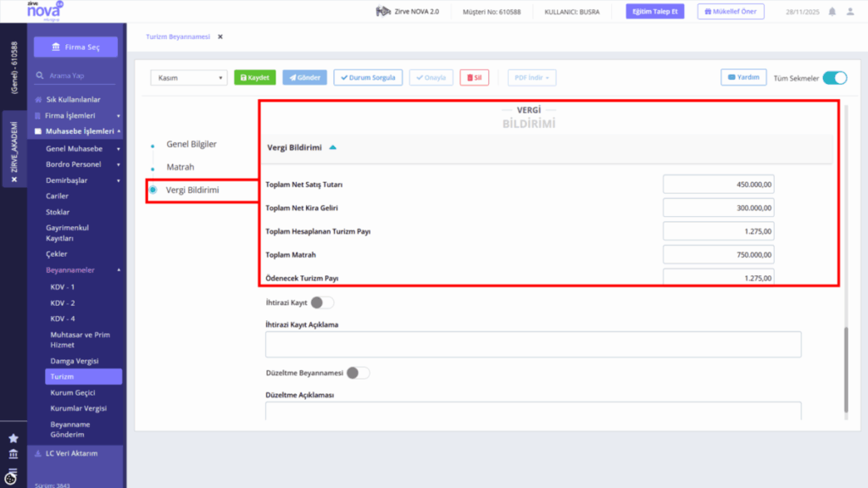The height and width of the screenshot is (488, 868).
Task: Open the Kasım month dropdown
Action: click(x=189, y=77)
